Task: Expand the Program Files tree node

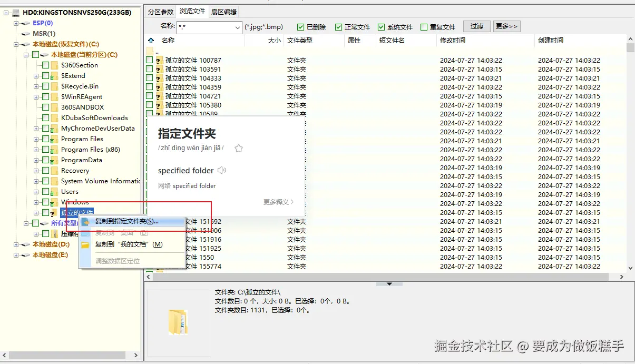Action: click(35, 139)
